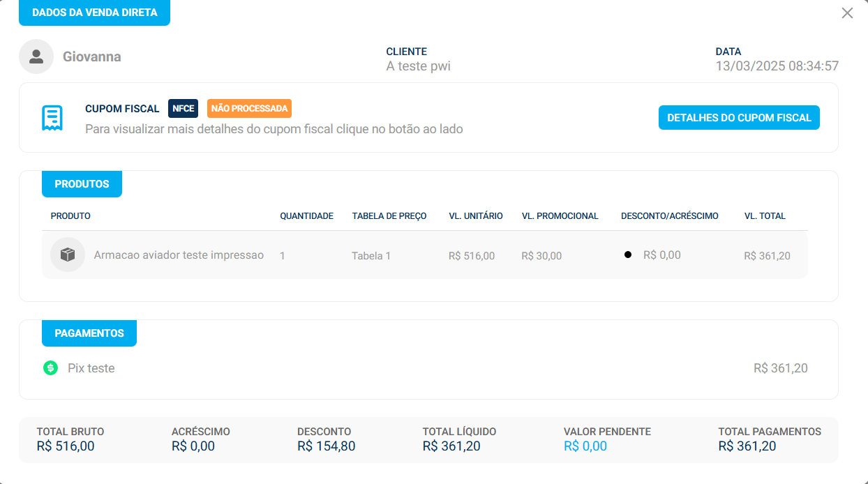Click the product row total R$ 361,20
The height and width of the screenshot is (484, 868).
tap(767, 256)
